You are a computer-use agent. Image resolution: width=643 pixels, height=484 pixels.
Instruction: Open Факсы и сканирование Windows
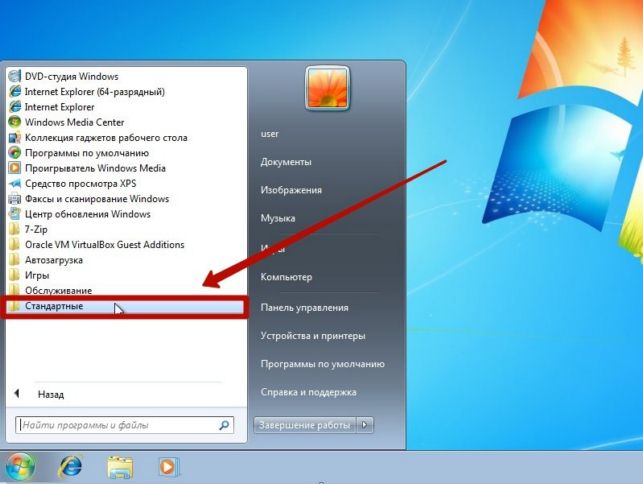(89, 199)
